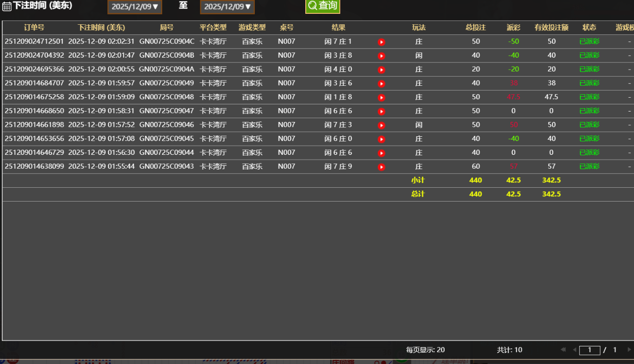Open replay for round GN00725C09046
The width and height of the screenshot is (634, 364).
[x=381, y=124]
